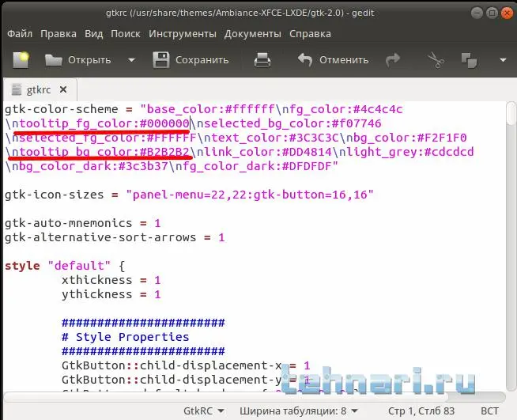
Task: Click the Стр 1, Стлб 83 status
Action: [421, 411]
